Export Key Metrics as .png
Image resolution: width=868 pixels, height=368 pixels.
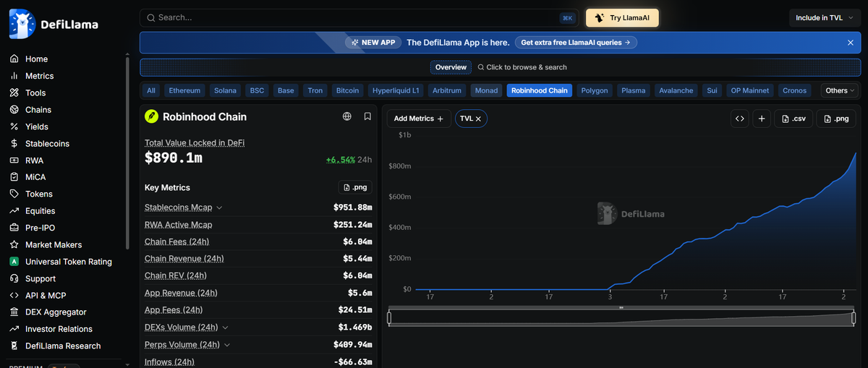point(355,187)
